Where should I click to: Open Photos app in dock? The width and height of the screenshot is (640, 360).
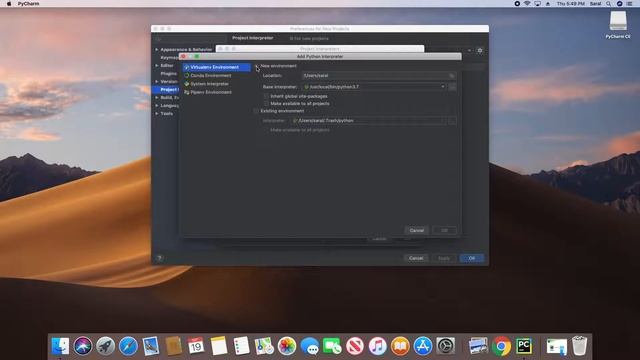click(x=287, y=346)
